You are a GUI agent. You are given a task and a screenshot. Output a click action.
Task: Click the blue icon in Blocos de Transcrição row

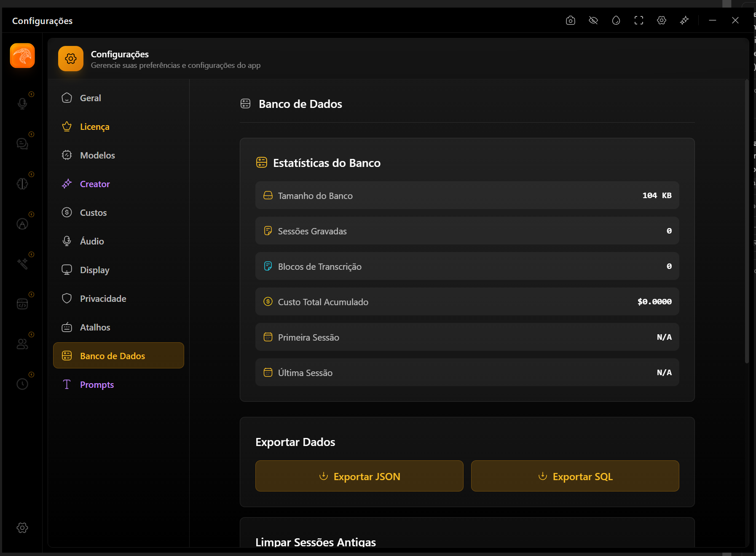click(x=268, y=266)
